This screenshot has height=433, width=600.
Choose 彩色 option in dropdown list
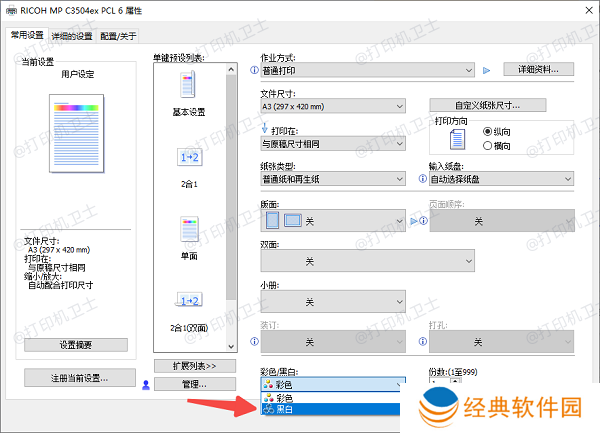click(331, 398)
